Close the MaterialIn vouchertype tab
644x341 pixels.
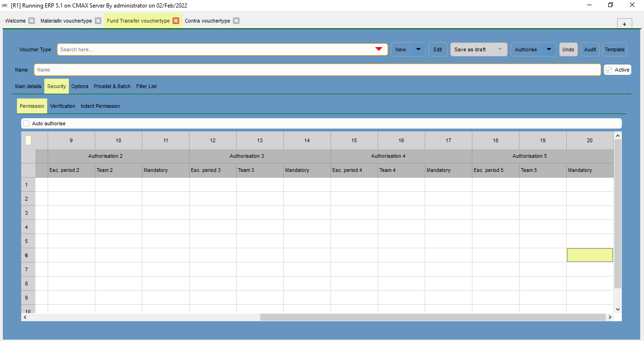pyautogui.click(x=98, y=21)
